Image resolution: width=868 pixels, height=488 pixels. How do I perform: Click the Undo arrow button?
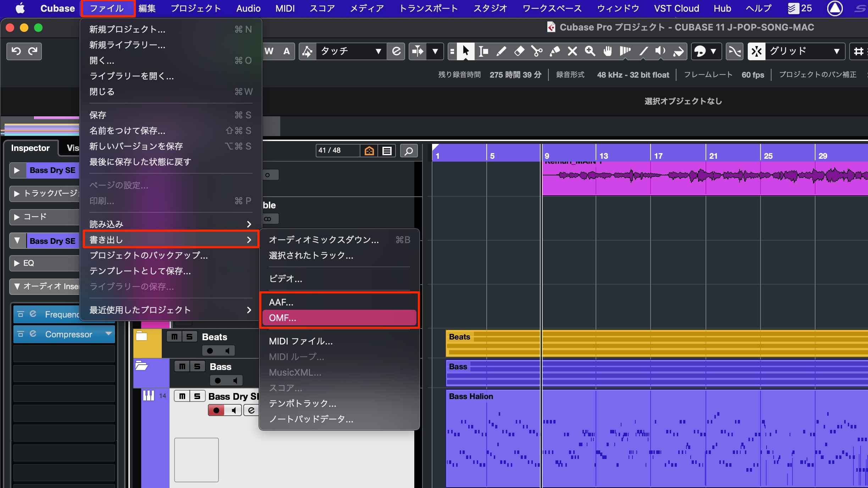[x=16, y=51]
